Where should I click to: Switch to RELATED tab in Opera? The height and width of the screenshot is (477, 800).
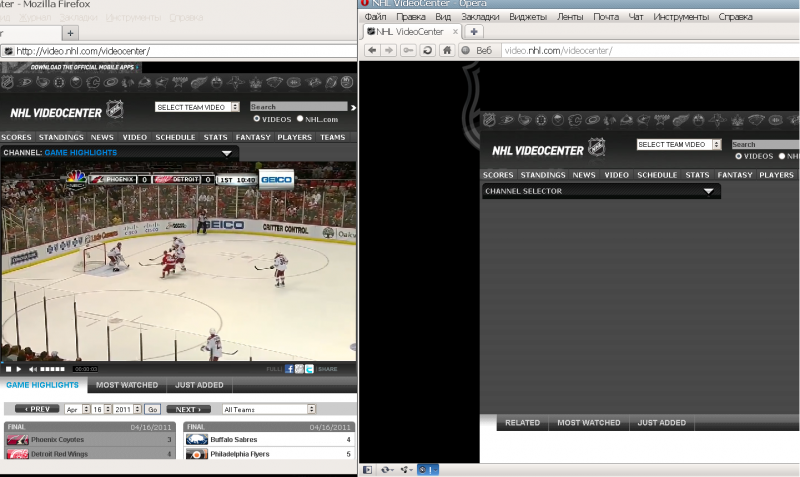coord(522,422)
